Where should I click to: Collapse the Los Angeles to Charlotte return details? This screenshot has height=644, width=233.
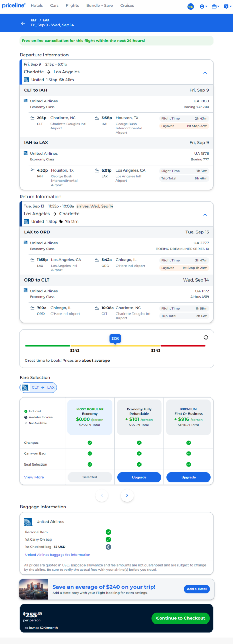pyautogui.click(x=205, y=215)
